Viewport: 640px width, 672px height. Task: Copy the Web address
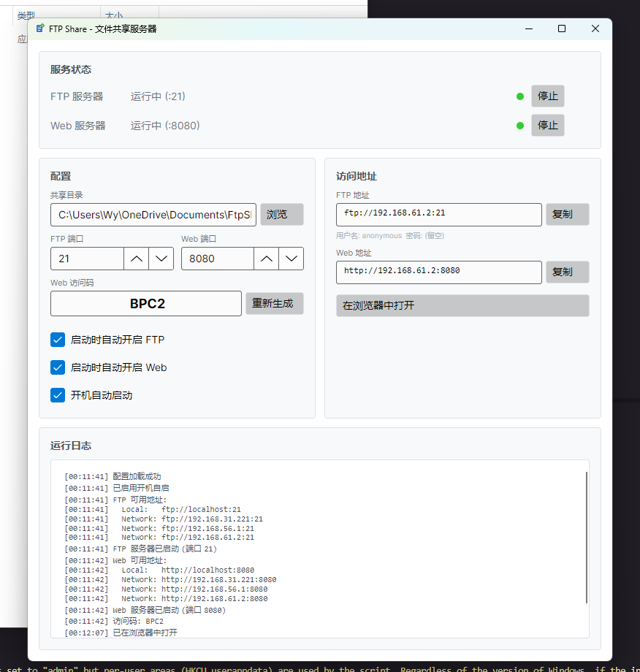pyautogui.click(x=567, y=272)
